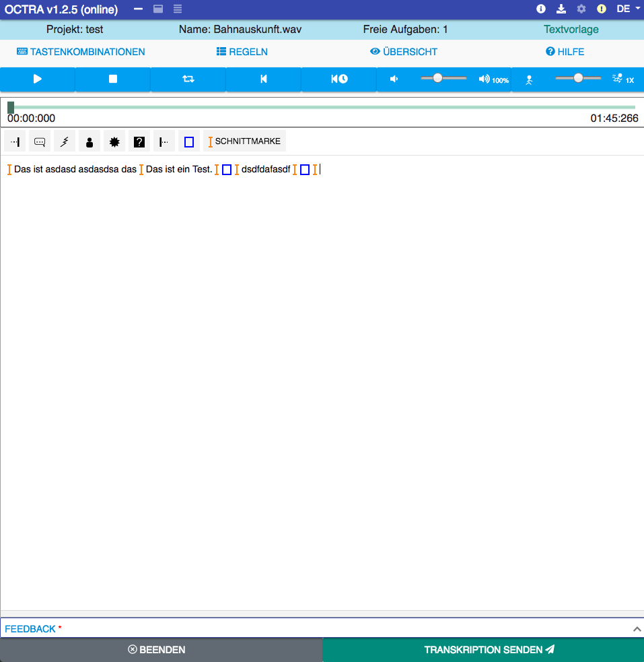
Task: Collapse the FEEDBACK panel chevron
Action: [637, 628]
